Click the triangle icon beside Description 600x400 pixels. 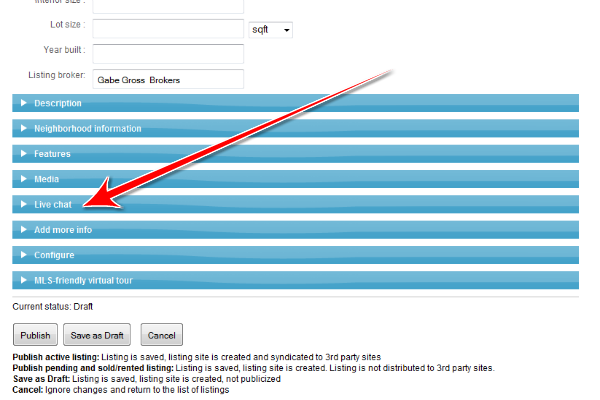23,103
